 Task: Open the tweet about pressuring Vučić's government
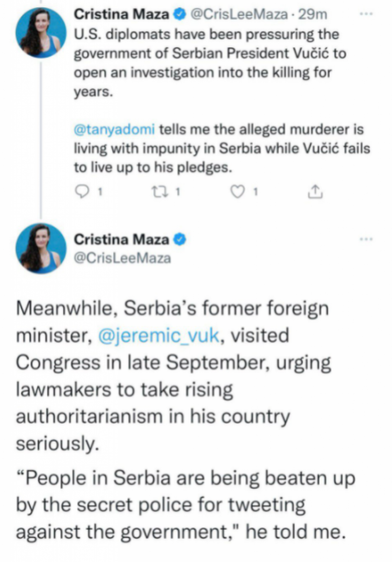pos(205,61)
